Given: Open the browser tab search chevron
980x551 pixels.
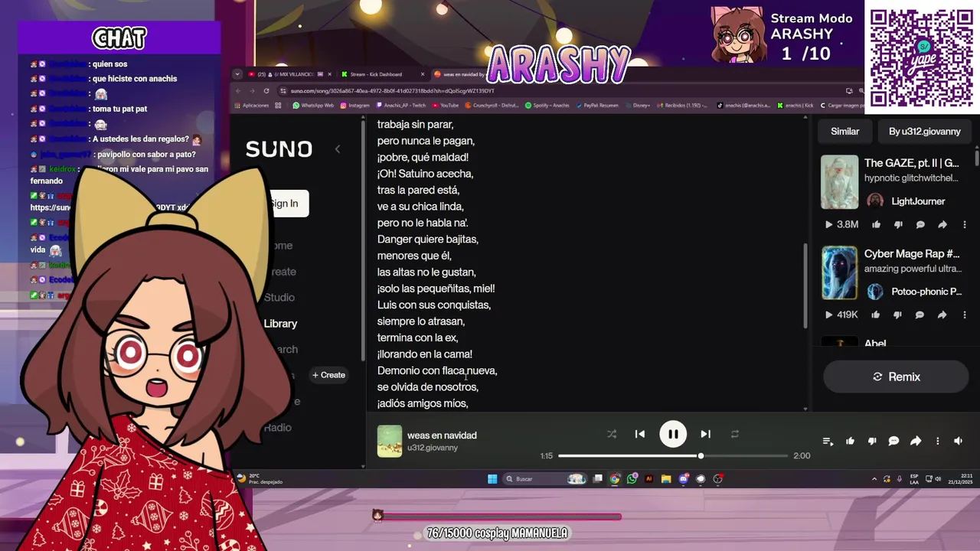Looking at the screenshot, I should [237, 74].
